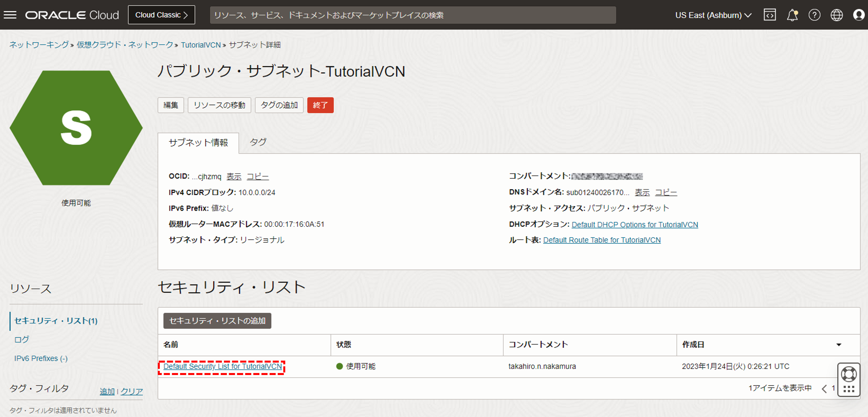Image resolution: width=868 pixels, height=417 pixels.
Task: Click the help question mark icon
Action: [x=814, y=15]
